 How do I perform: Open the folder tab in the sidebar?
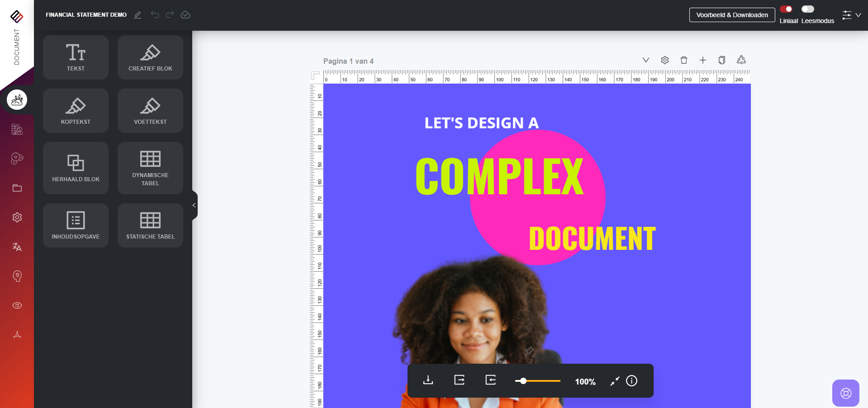coord(17,188)
